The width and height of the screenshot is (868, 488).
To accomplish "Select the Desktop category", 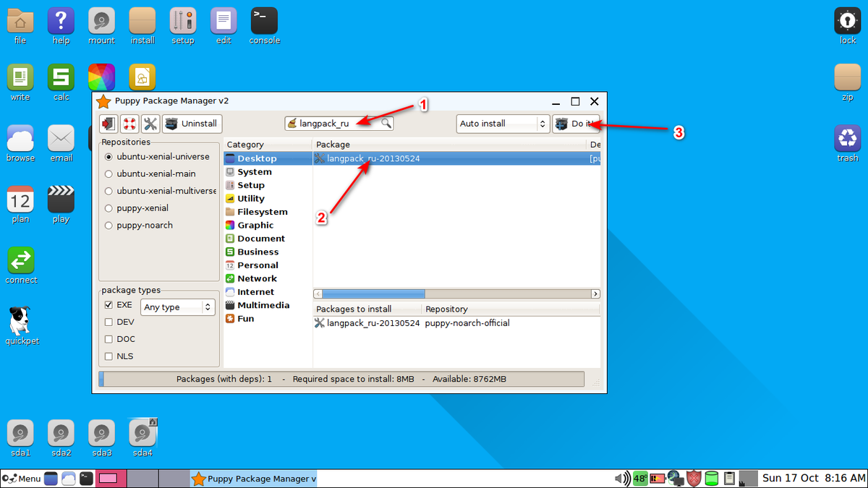I will pyautogui.click(x=268, y=158).
